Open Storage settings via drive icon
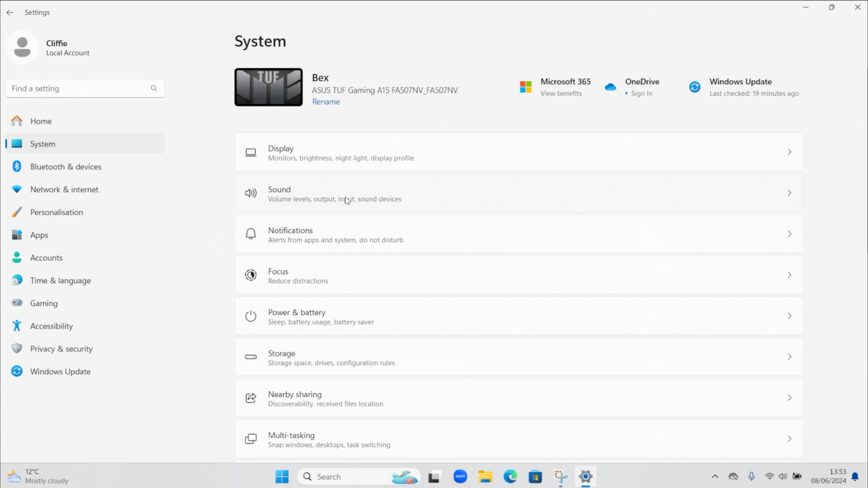This screenshot has width=868, height=488. [x=250, y=357]
